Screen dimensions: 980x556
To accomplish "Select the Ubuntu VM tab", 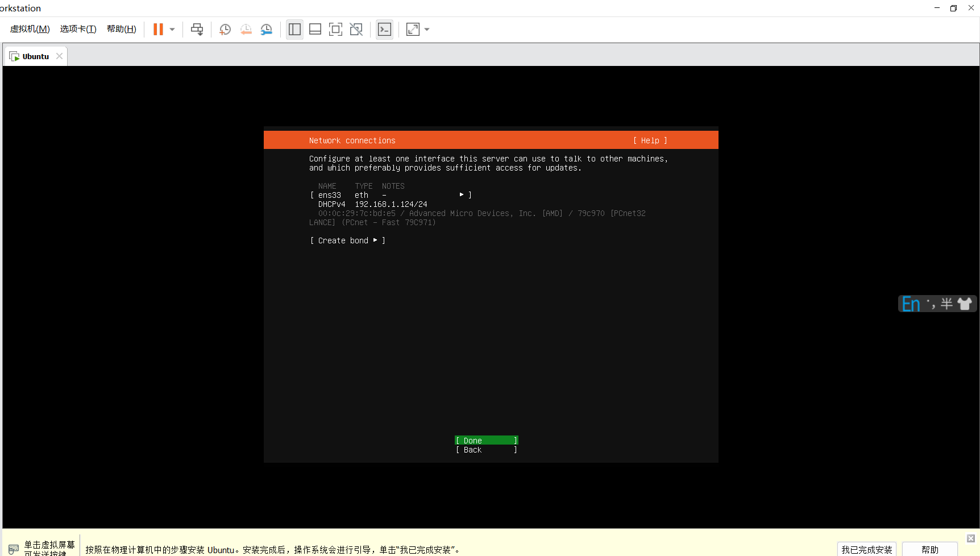I will point(35,56).
